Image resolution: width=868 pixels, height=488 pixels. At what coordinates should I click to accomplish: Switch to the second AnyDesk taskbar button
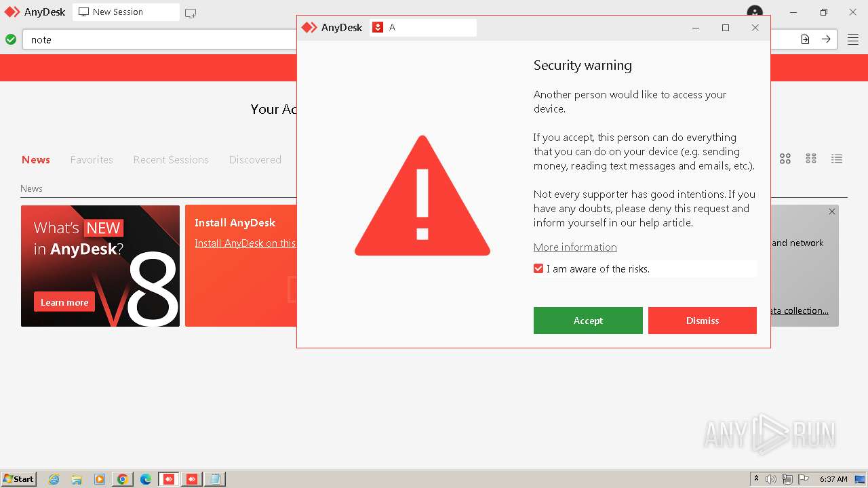(192, 479)
